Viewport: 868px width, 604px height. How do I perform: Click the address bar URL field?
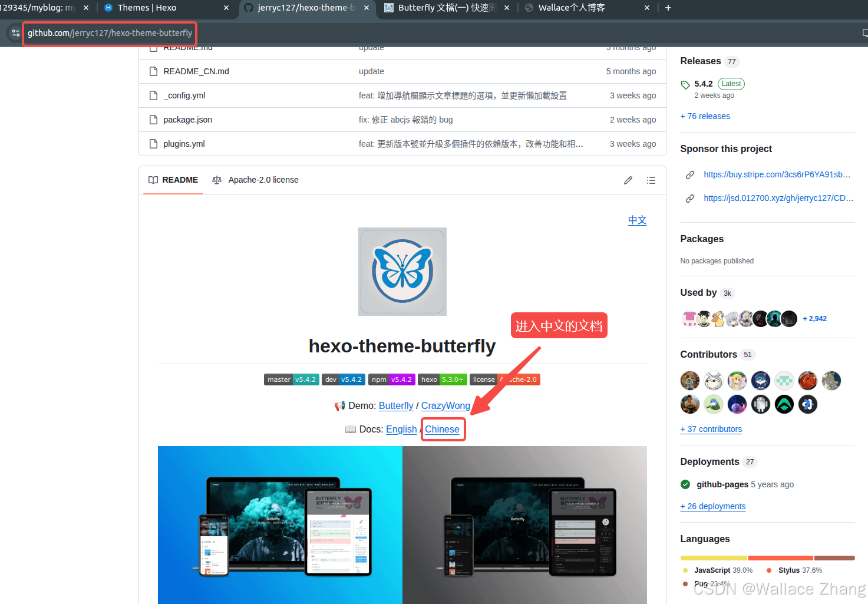click(110, 33)
